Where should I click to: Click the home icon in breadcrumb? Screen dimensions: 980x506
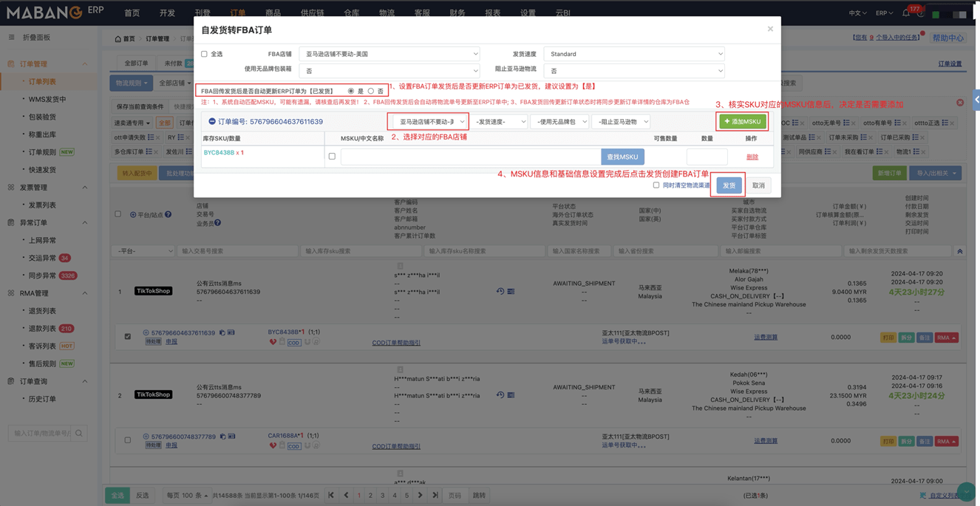click(x=118, y=39)
